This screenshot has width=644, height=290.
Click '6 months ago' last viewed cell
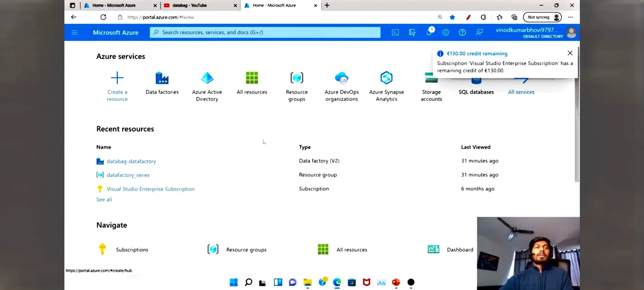(x=478, y=189)
